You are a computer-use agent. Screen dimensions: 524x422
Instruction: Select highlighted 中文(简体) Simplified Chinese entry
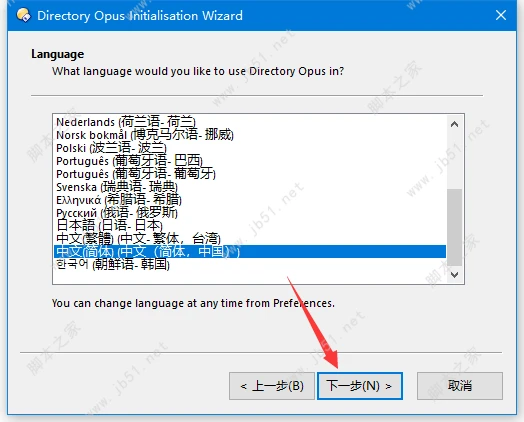click(x=250, y=252)
